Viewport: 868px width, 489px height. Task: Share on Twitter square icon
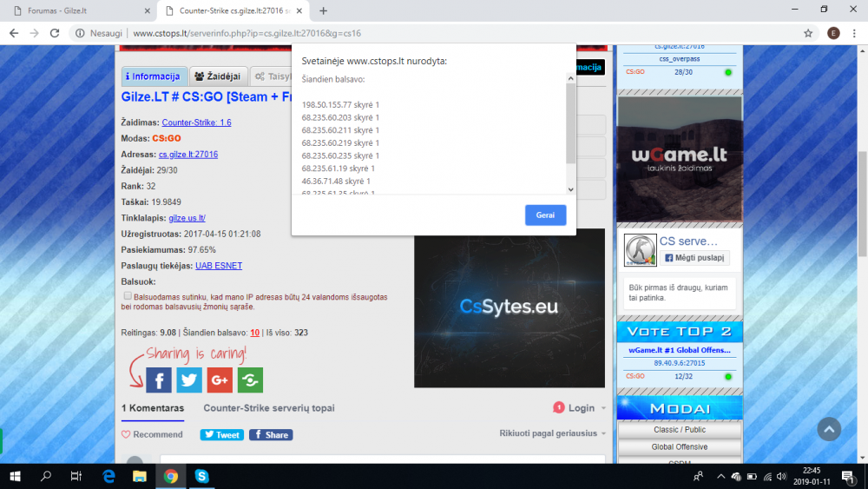[189, 380]
